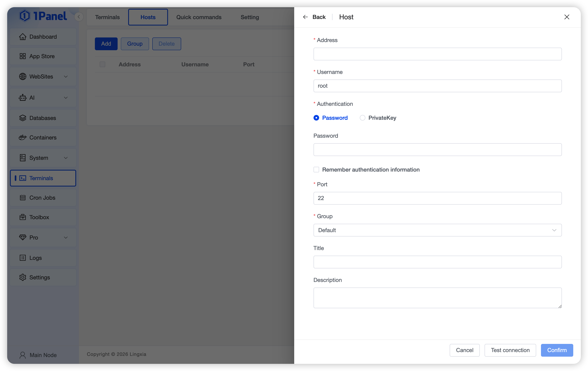This screenshot has width=588, height=371.
Task: Click the Dashboard home icon
Action: (23, 37)
